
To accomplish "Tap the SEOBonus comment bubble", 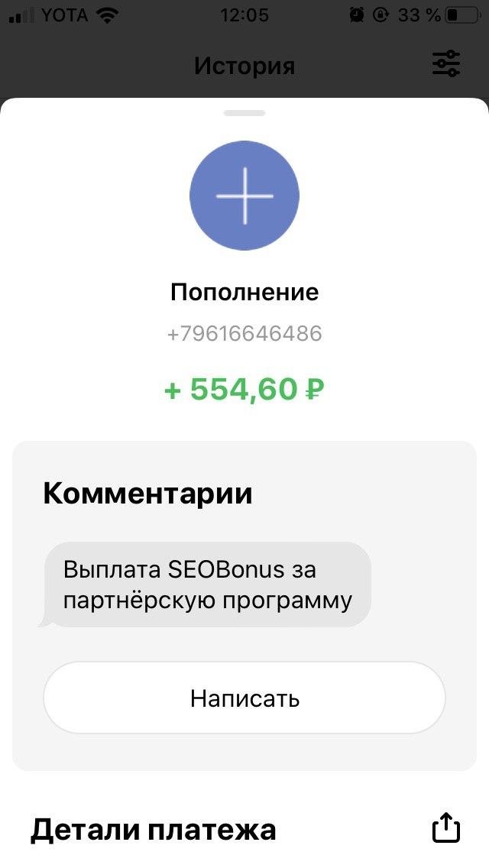I will [x=207, y=585].
